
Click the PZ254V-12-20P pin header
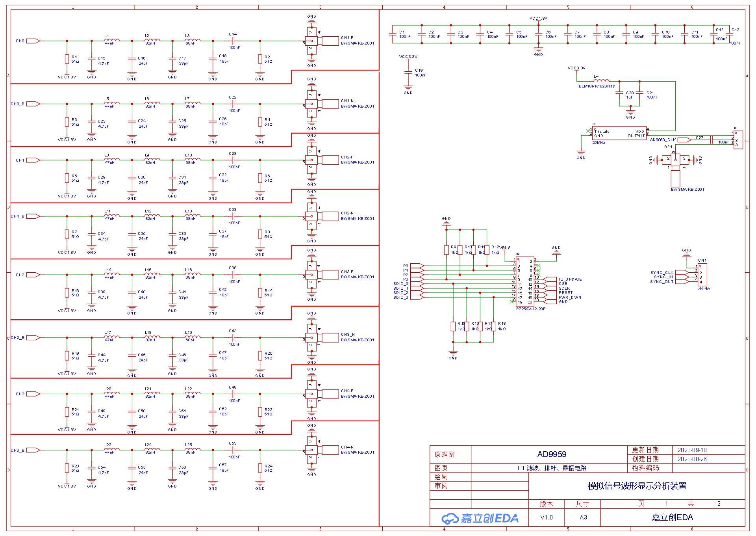pyautogui.click(x=525, y=281)
